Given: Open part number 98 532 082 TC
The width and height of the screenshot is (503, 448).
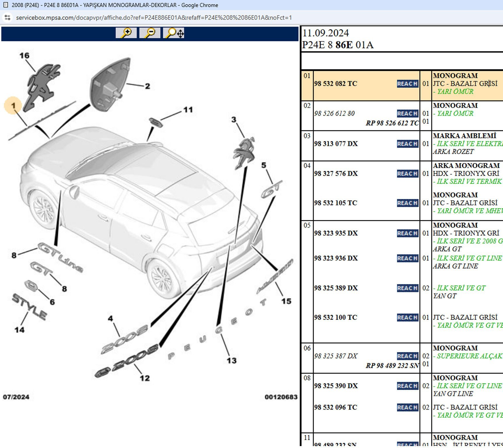Looking at the screenshot, I should [x=335, y=84].
